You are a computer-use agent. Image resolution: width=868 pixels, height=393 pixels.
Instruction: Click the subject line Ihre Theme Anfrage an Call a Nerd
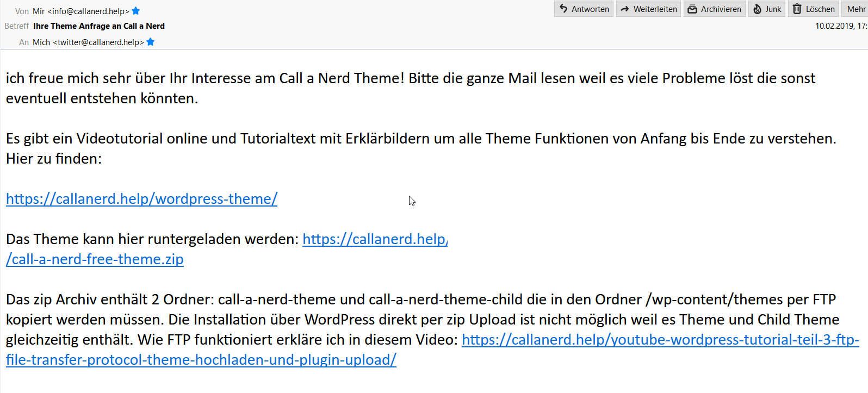pos(99,26)
